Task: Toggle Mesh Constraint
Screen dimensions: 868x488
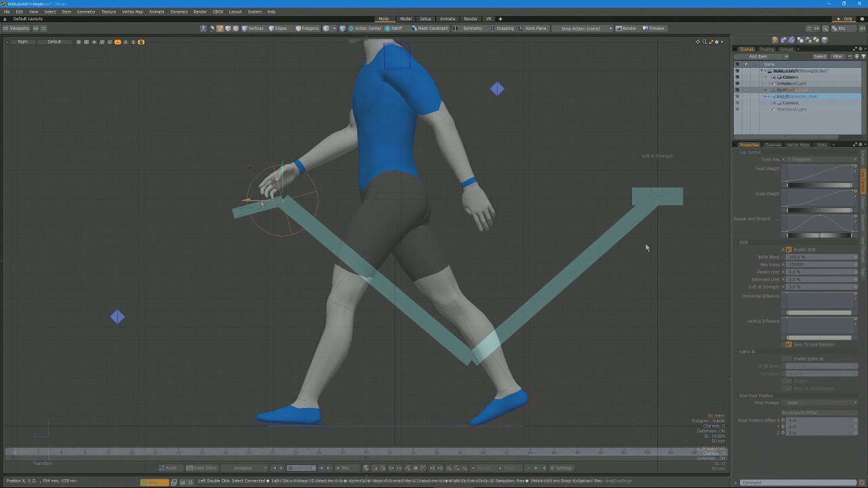Action: tap(430, 28)
